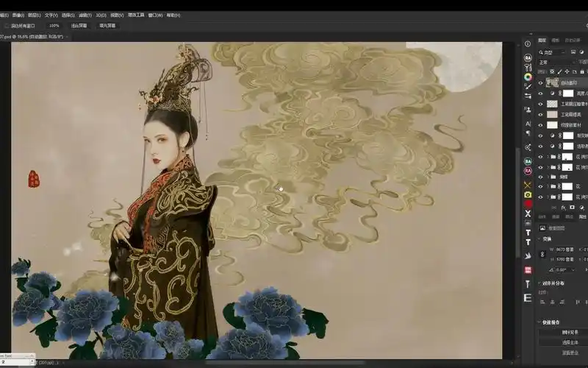The image size is (588, 368).
Task: Click the height H value field
Action: 564,260
